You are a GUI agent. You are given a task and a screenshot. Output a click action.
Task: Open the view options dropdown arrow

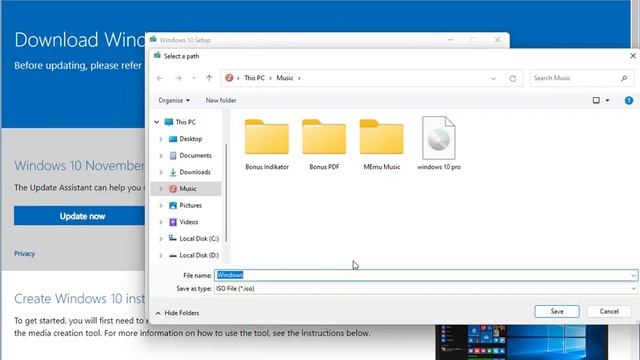[x=607, y=100]
